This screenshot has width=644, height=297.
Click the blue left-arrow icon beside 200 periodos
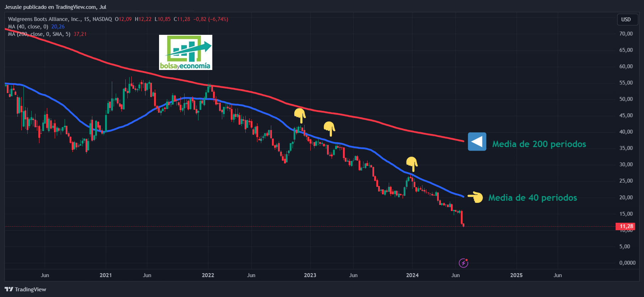tap(477, 141)
